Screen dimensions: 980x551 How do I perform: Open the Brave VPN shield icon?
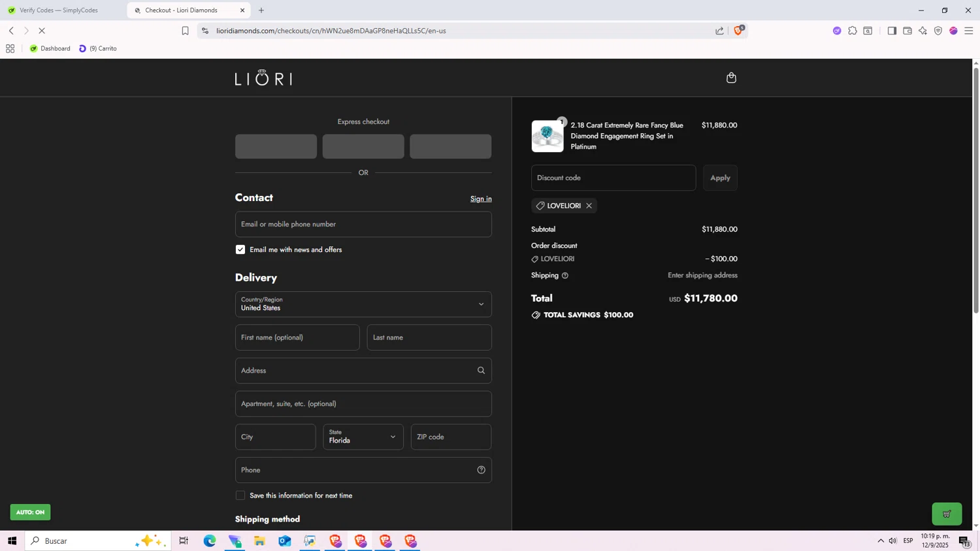(x=938, y=31)
